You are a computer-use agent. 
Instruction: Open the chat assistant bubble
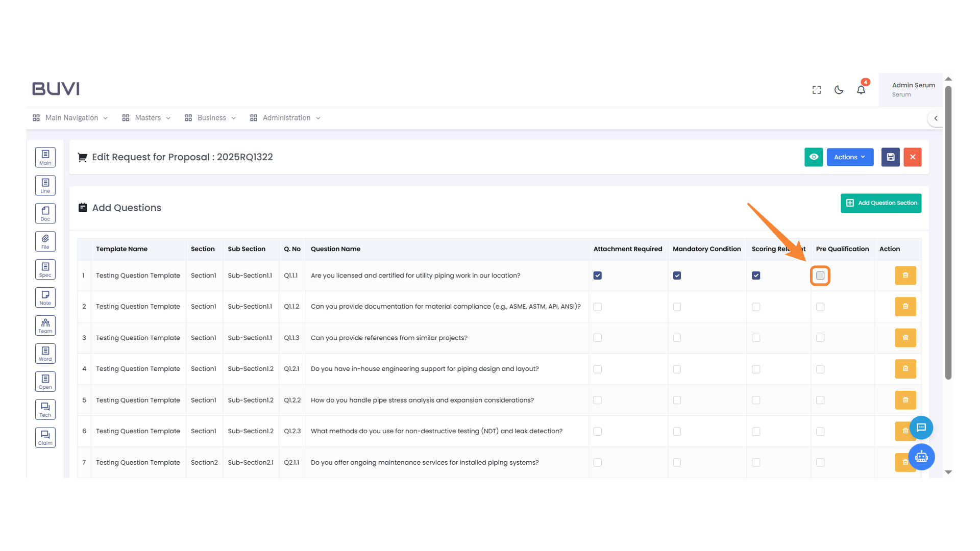921,428
